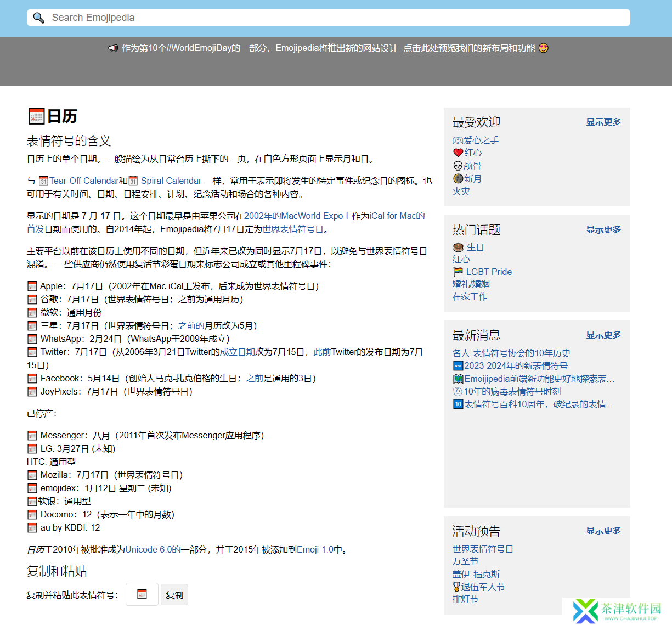This screenshot has height=625, width=672.
Task: Click the calendar icon beside LG row
Action: tap(32, 449)
